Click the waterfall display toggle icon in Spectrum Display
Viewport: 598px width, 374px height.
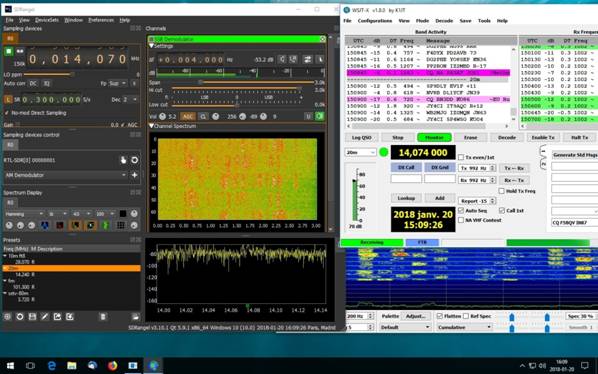[x=44, y=225]
